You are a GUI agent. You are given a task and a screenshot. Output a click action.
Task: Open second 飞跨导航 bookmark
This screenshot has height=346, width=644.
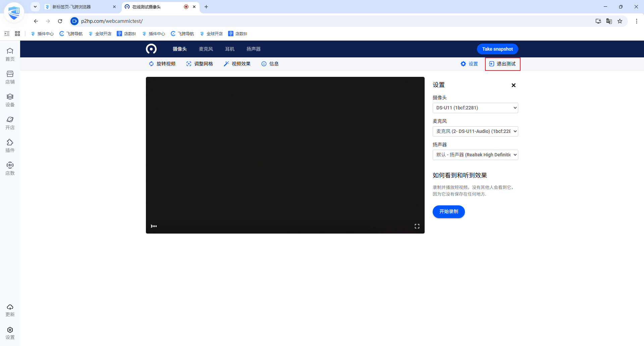pos(182,34)
